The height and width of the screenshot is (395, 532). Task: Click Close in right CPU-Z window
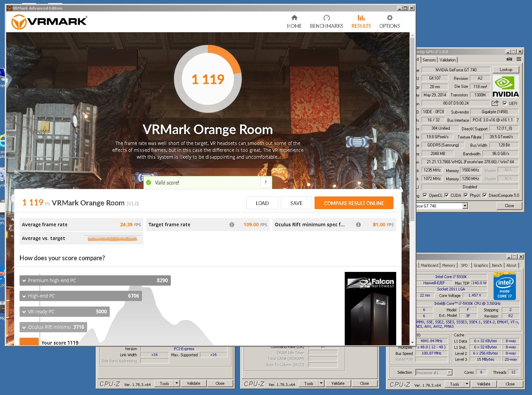[x=510, y=384]
